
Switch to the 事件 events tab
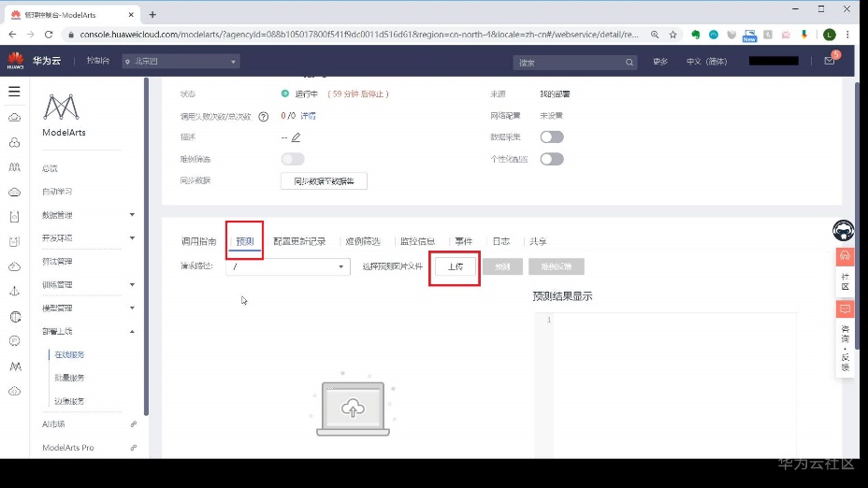point(464,241)
